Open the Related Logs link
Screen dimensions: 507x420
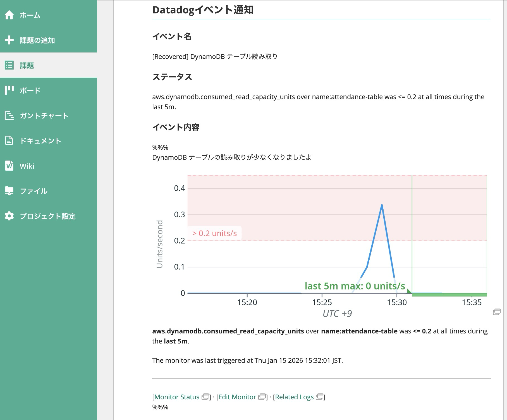(295, 397)
